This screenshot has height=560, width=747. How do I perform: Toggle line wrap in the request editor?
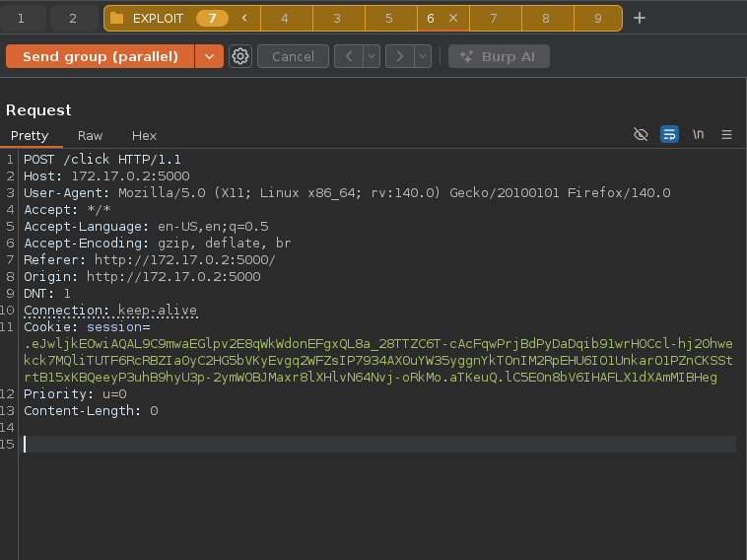click(669, 135)
